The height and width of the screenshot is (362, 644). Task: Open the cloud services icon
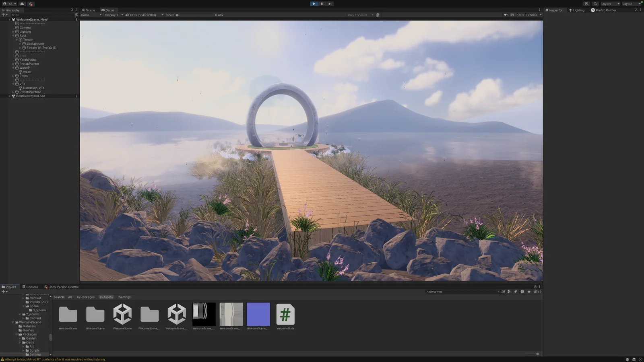[22, 4]
